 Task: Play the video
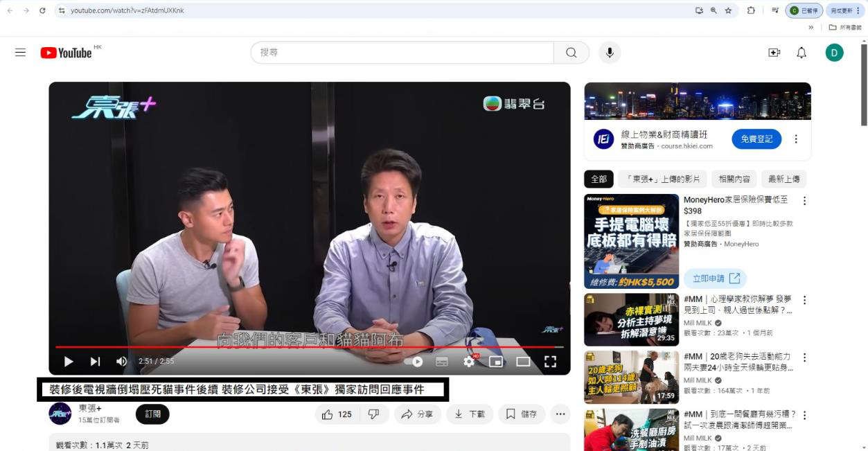pyautogui.click(x=69, y=361)
